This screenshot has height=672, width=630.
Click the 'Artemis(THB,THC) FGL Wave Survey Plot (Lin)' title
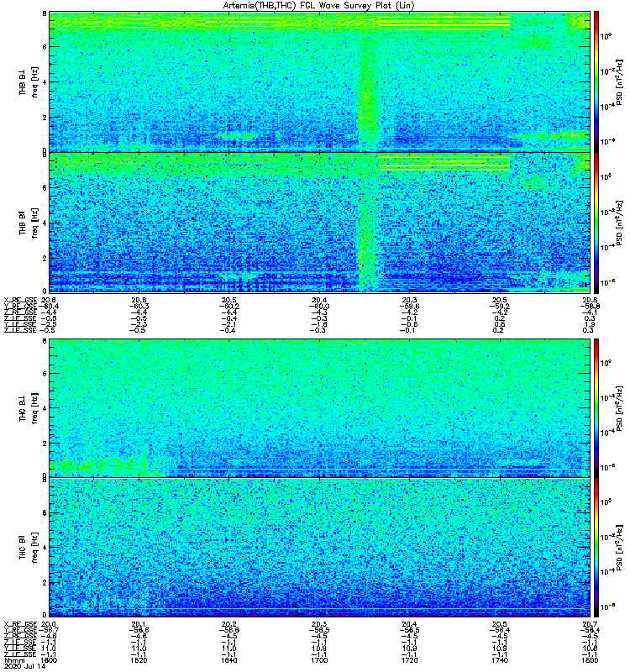[319, 6]
